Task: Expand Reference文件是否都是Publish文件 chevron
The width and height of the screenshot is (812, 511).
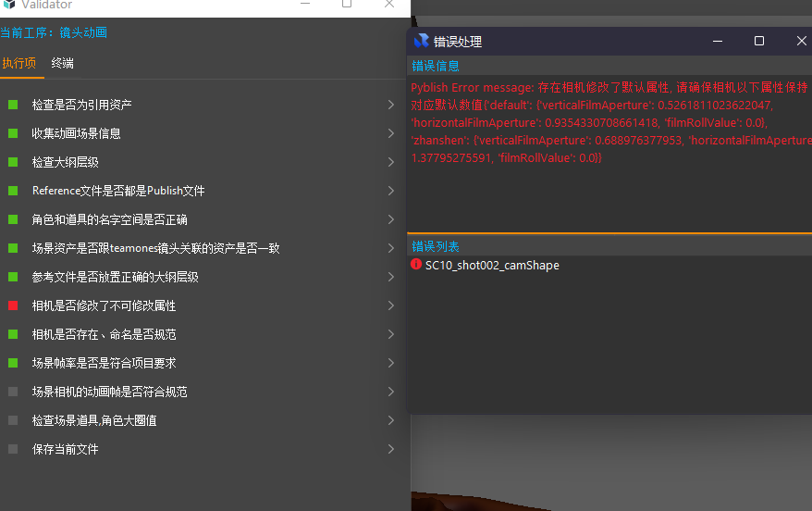Action: point(391,191)
